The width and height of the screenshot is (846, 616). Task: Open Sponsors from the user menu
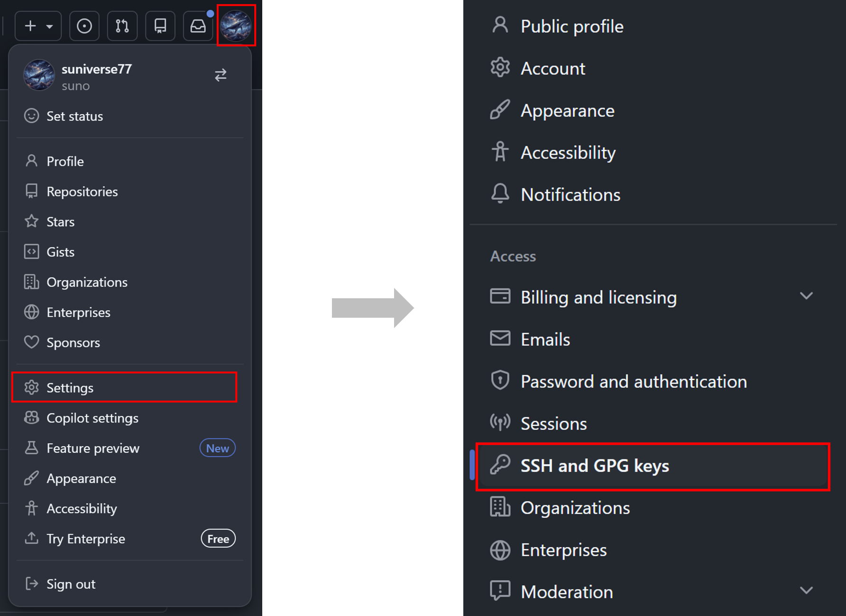(130, 342)
